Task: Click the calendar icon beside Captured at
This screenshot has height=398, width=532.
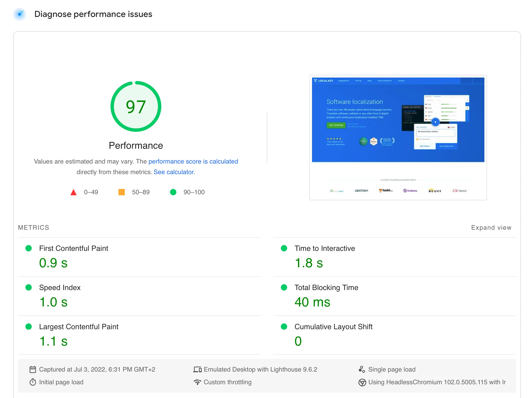Action: pyautogui.click(x=33, y=369)
